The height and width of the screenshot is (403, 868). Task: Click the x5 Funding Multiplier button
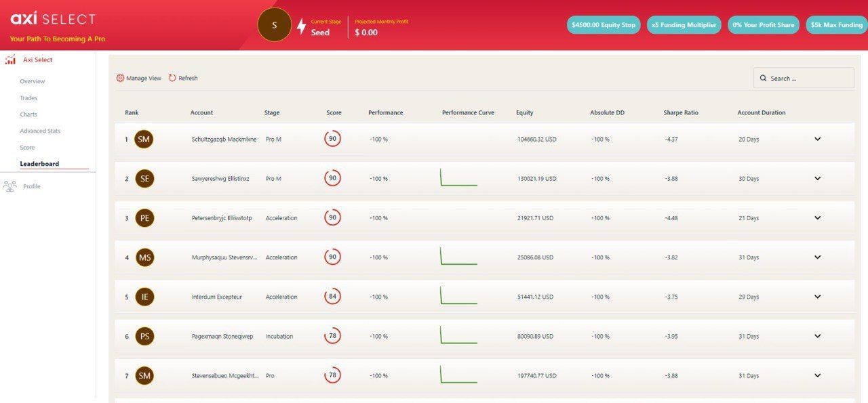684,24
